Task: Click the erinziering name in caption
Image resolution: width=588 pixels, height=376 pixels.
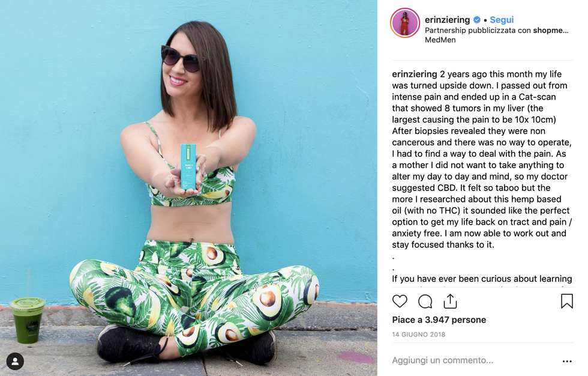Action: [x=415, y=74]
